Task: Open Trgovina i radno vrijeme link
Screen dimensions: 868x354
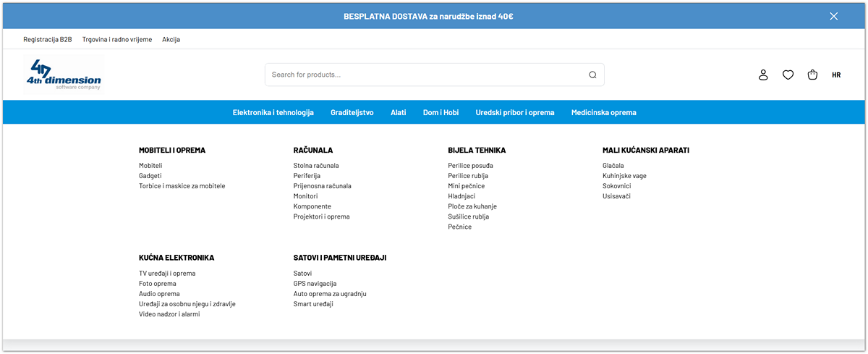Action: click(117, 39)
